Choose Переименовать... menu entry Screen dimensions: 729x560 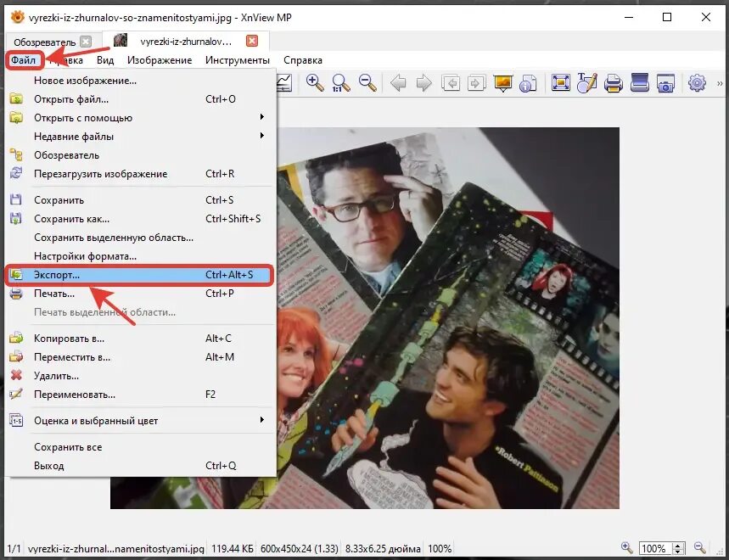point(139,394)
